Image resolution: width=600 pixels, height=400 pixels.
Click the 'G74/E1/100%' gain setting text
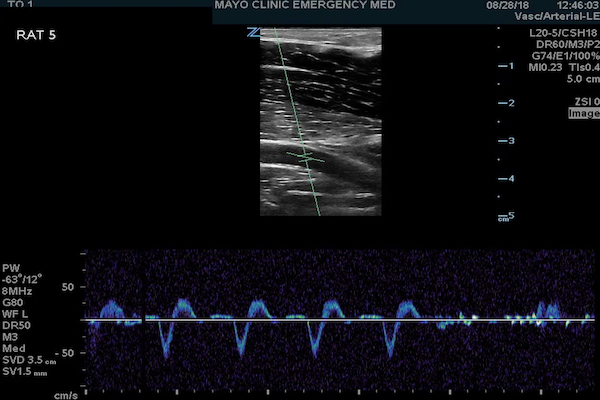tap(566, 56)
